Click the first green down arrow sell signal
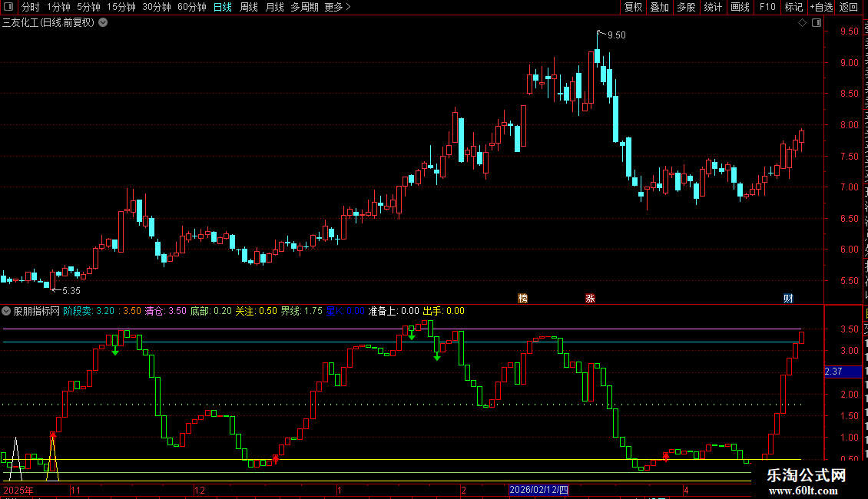 115,350
